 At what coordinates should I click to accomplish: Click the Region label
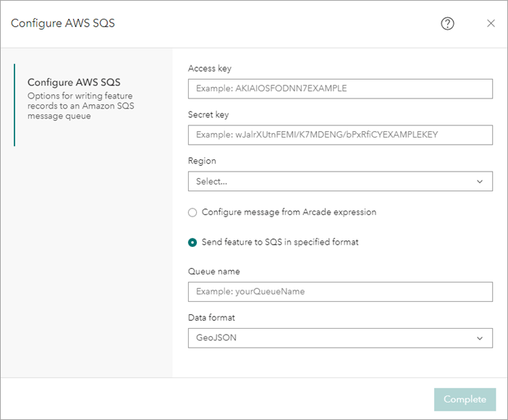click(x=202, y=161)
